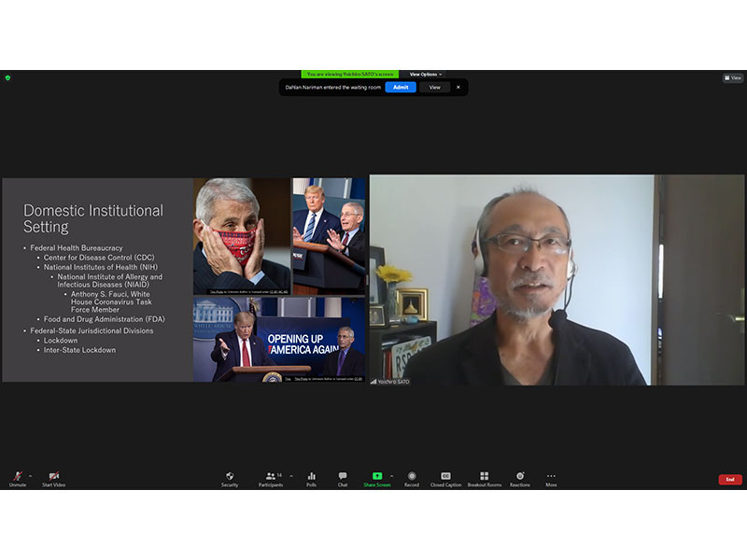The height and width of the screenshot is (560, 747).
Task: Open the Chat panel
Action: [x=343, y=477]
